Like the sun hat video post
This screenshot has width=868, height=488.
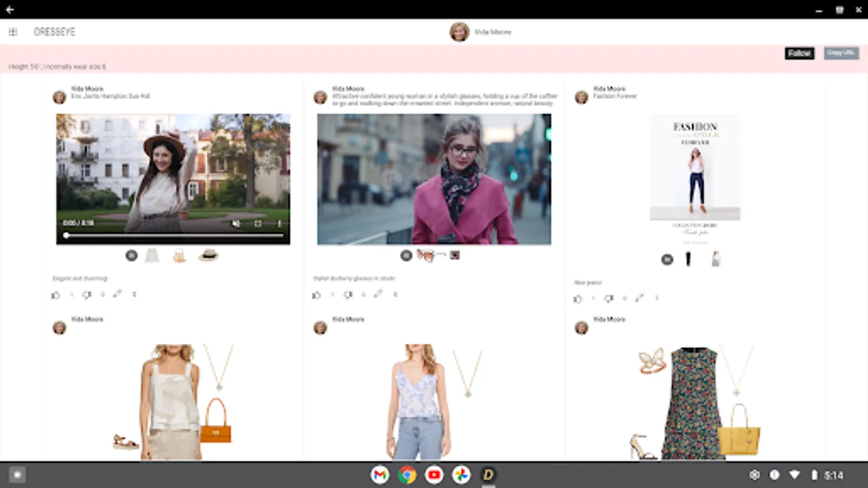[55, 295]
